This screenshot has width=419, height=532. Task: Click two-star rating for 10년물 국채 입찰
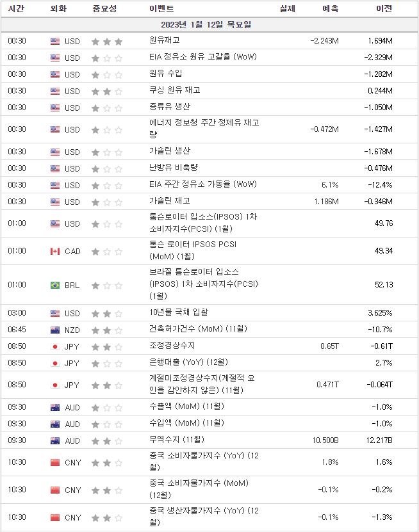click(107, 314)
